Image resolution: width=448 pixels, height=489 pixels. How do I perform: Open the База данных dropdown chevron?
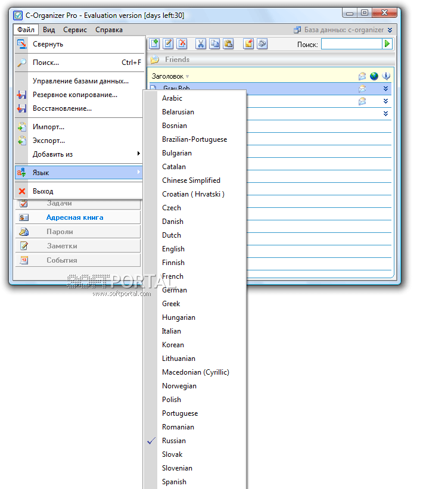(x=390, y=30)
